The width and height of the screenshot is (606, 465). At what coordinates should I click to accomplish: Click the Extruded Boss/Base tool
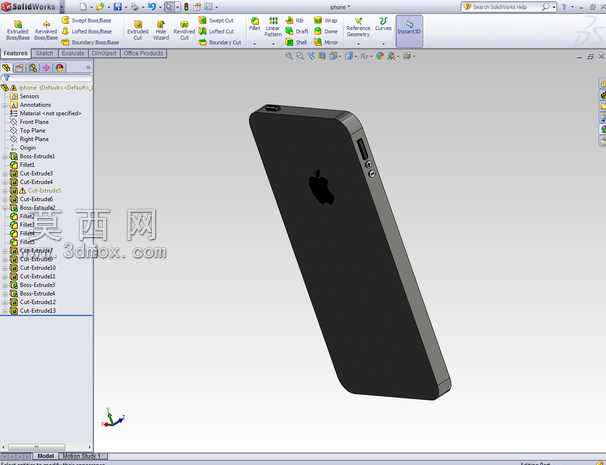tap(18, 30)
